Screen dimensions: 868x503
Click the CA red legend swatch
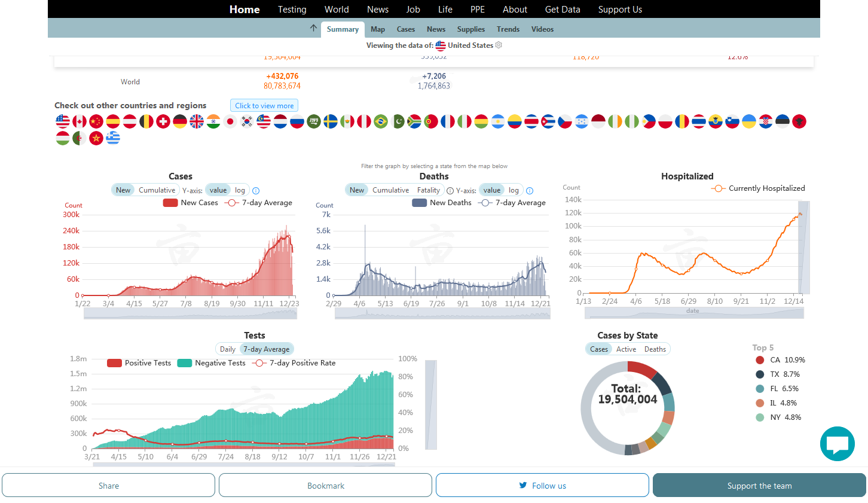coord(760,360)
